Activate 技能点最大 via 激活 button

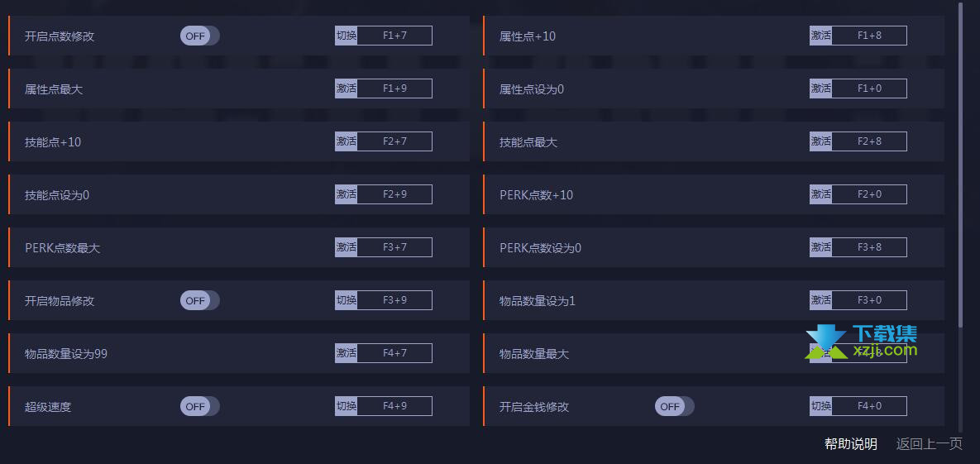[x=820, y=141]
